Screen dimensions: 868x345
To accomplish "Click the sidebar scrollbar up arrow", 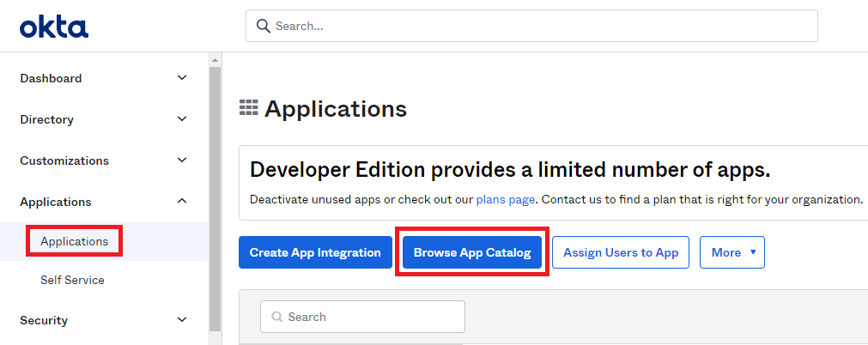I will (215, 60).
